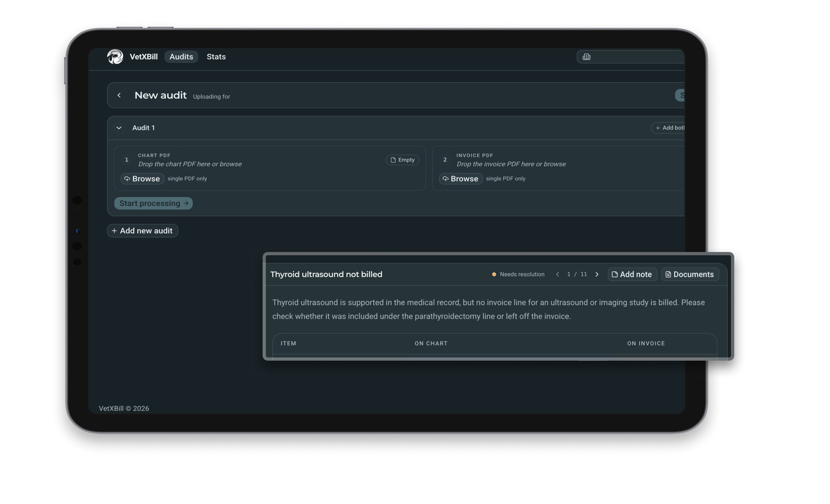Click the VetXBill © 2026 footer text
Screen dimensions: 830x504
click(x=124, y=408)
